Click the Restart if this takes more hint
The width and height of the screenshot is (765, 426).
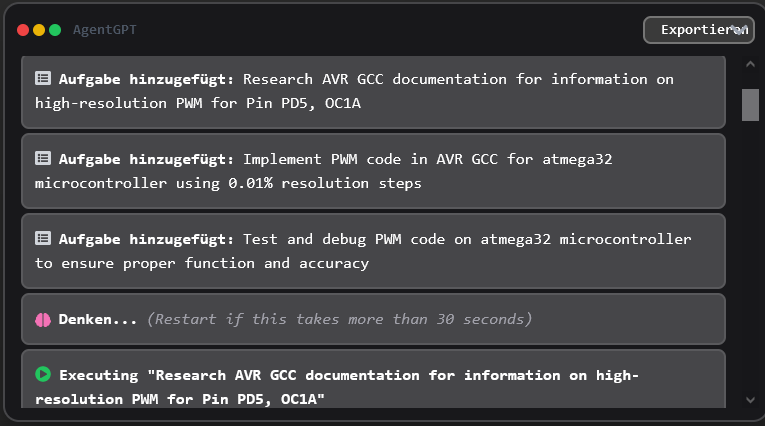click(340, 319)
